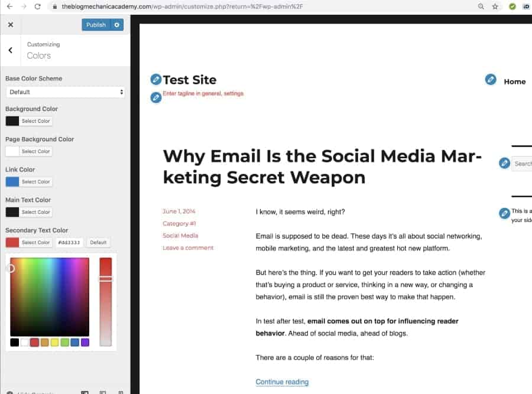
Task: Click the Home menu item in preview
Action: (514, 82)
